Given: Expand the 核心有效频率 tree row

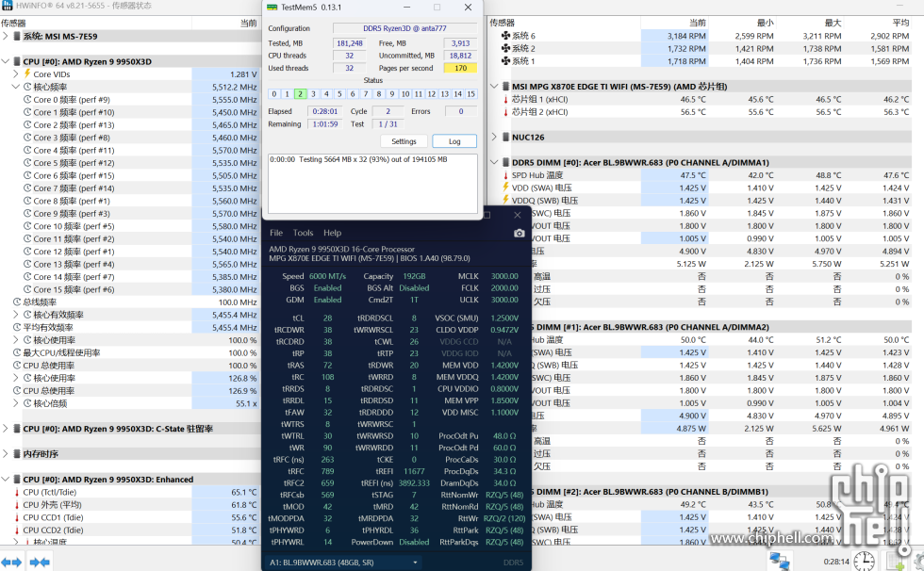Looking at the screenshot, I should pyautogui.click(x=16, y=315).
